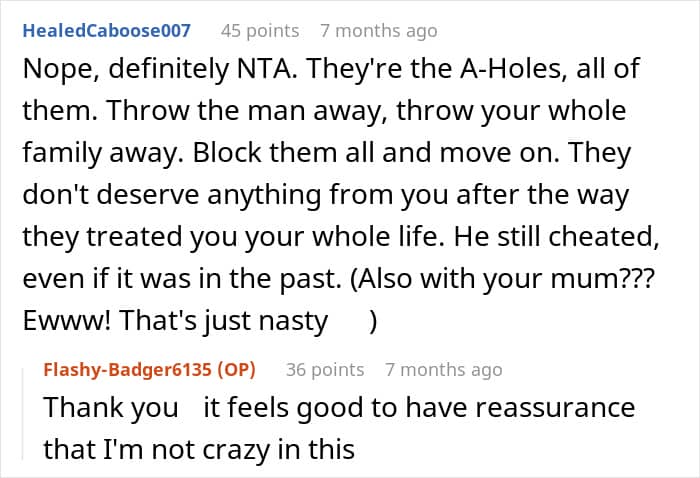Click the 36 points score

point(325,369)
